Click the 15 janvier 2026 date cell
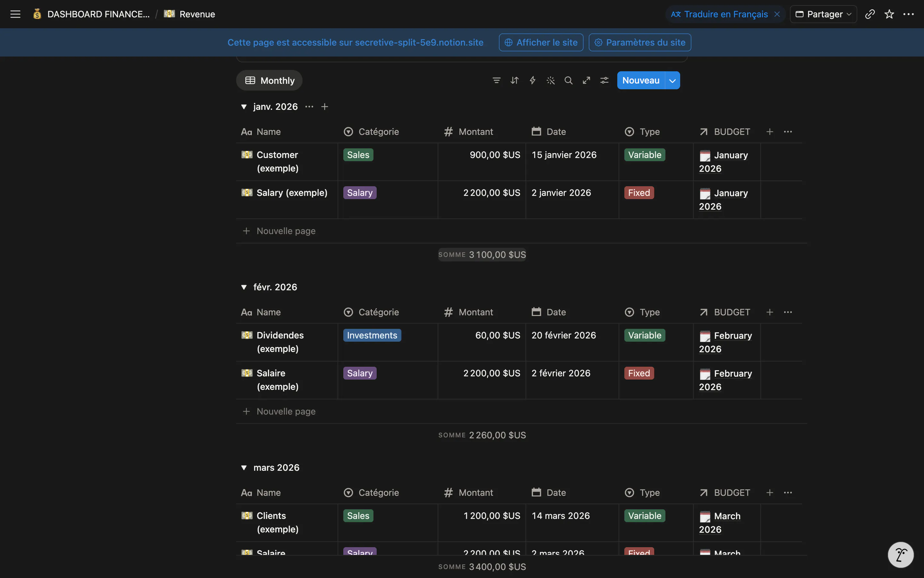 pyautogui.click(x=572, y=162)
